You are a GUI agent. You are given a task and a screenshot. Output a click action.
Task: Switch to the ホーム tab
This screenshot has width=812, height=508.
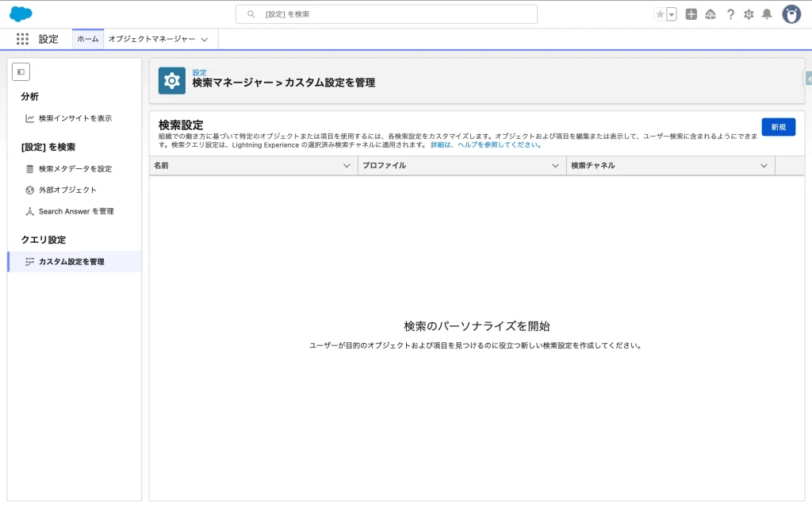click(x=88, y=39)
